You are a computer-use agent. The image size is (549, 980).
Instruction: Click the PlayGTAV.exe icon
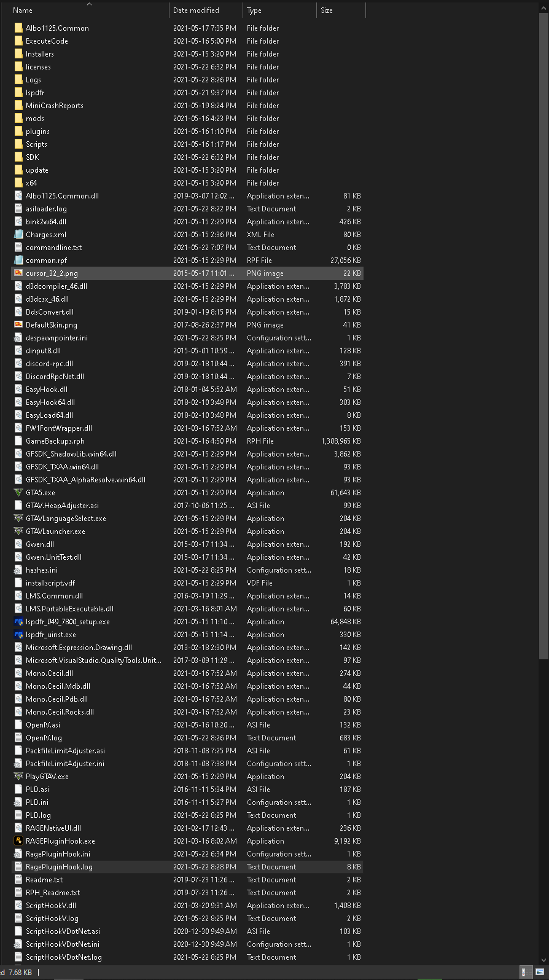pos(18,777)
